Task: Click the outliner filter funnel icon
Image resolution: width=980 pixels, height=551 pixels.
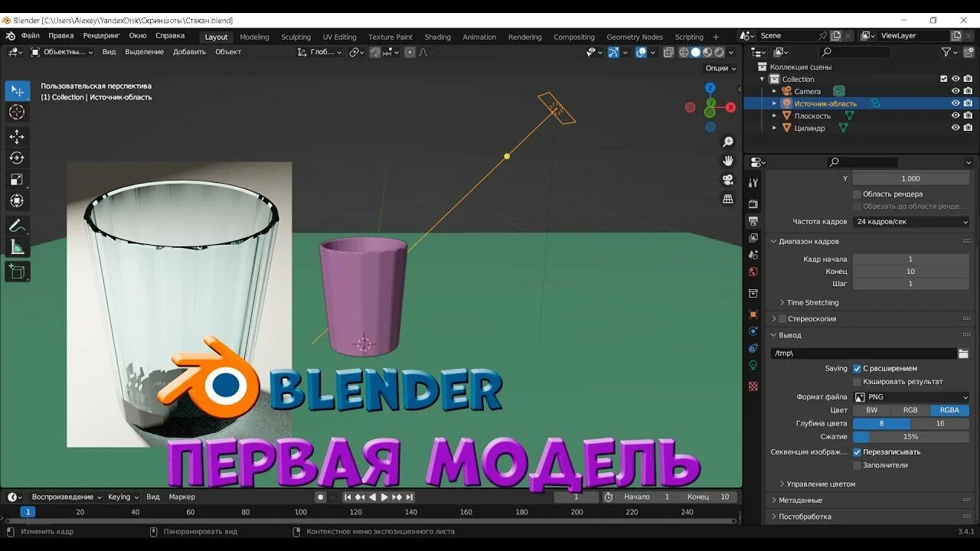Action: (946, 52)
